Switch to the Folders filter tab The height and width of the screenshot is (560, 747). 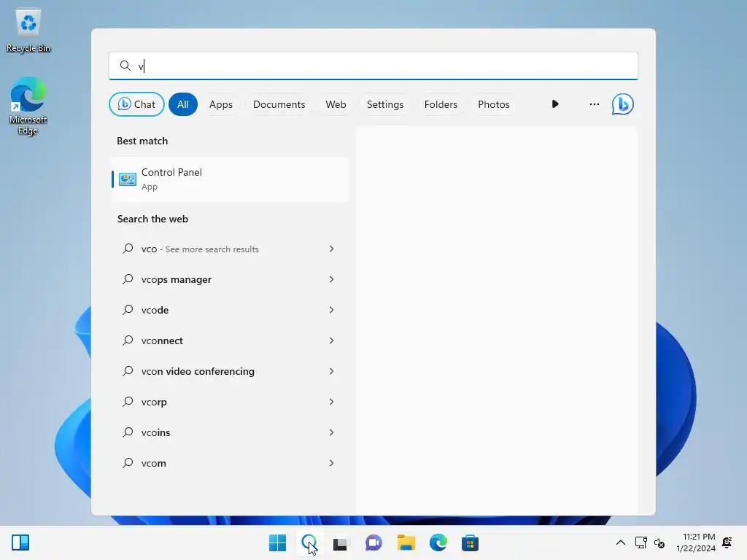coord(441,104)
